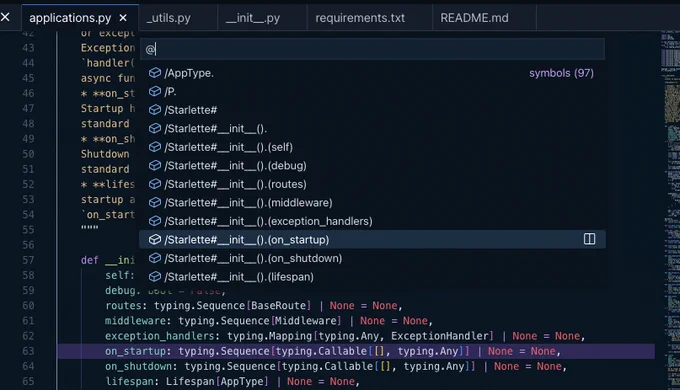Click on_shutdown parameter on line 64
Image resolution: width=680 pixels, height=390 pixels.
pos(138,366)
